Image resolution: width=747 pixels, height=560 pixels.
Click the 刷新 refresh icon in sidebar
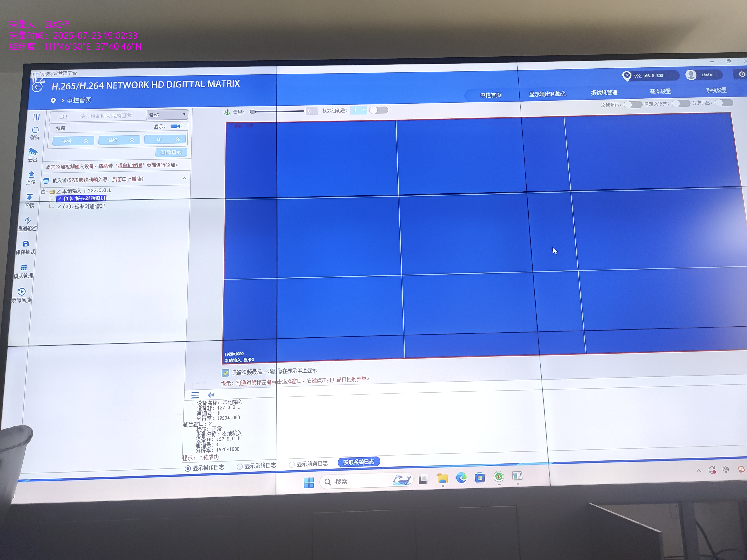(35, 130)
